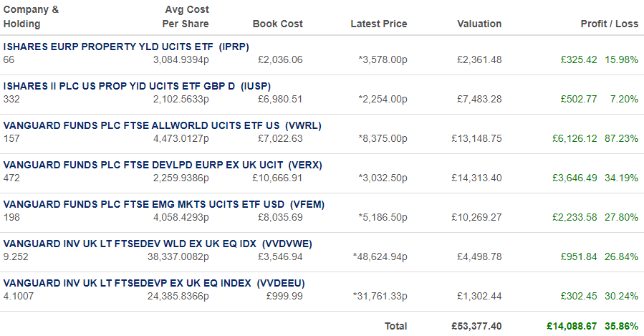Select the IUSP percentage gain 7.20%
The image size is (644, 336).
coord(624,100)
